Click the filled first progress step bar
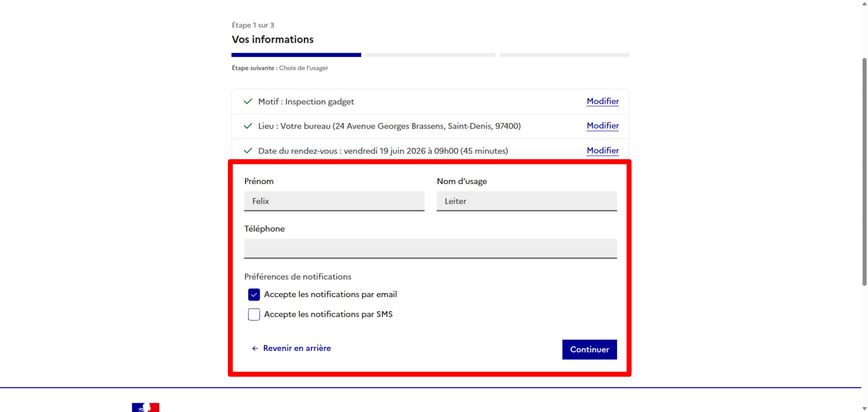The height and width of the screenshot is (412, 868). (x=296, y=55)
